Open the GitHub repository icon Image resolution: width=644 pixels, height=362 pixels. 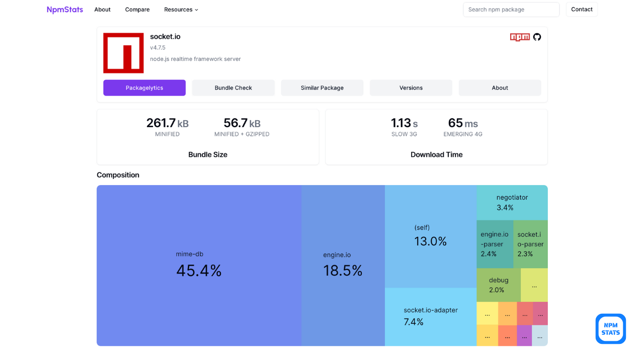(537, 37)
